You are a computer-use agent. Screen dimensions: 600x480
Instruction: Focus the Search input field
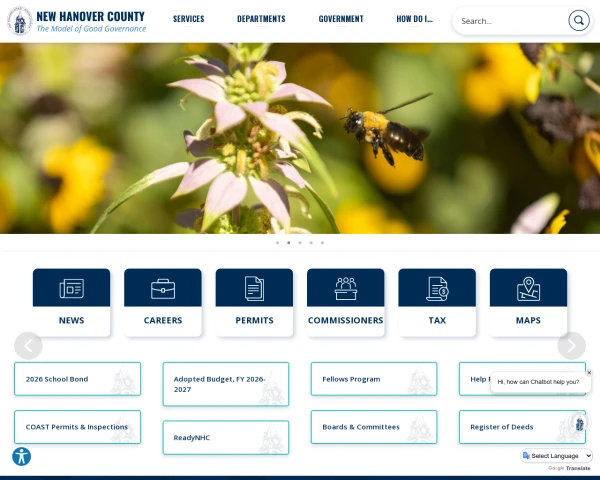(511, 21)
